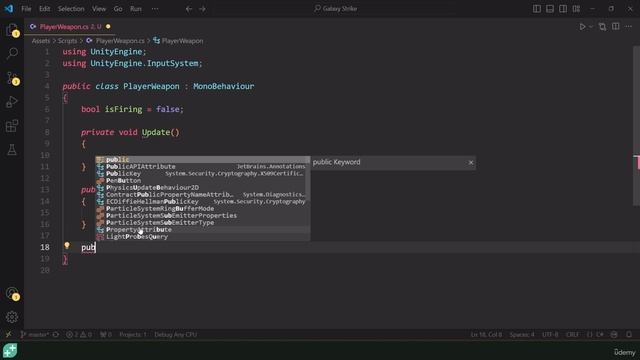640x360 pixels.
Task: Choose the PhysicsUpdateBehaviour2D suggestion
Action: (202, 187)
